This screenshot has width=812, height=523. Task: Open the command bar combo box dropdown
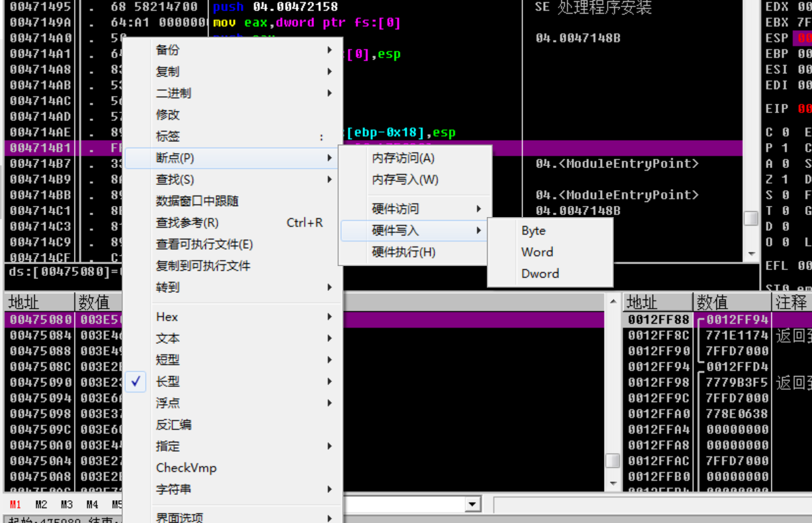pos(473,505)
